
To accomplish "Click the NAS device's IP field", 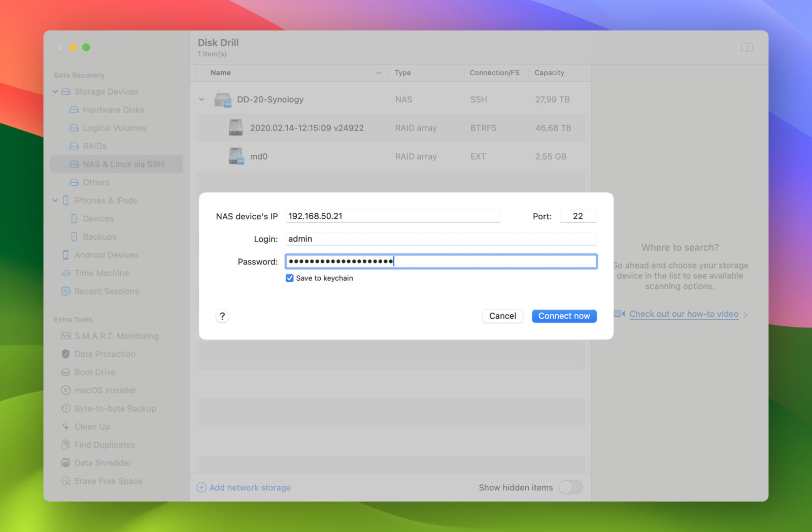I will click(x=393, y=216).
